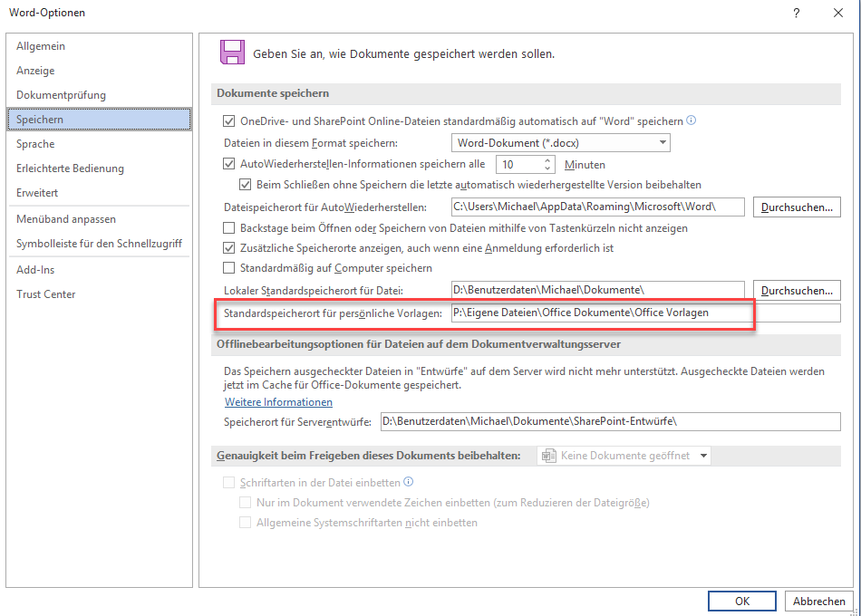Click persönliche Vorlagen path field
861x616 pixels.
coord(645,313)
